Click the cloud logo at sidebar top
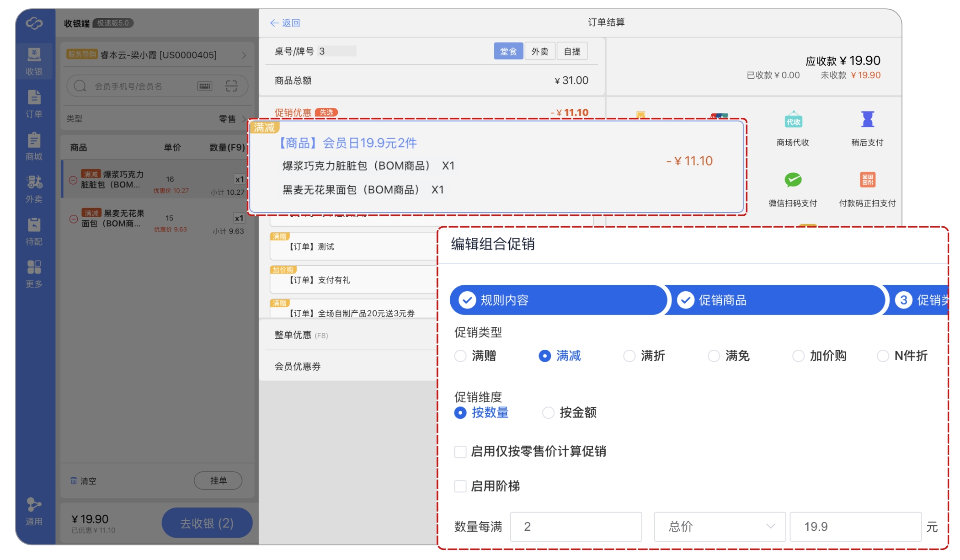Viewport: 960px width, 560px height. tap(34, 23)
